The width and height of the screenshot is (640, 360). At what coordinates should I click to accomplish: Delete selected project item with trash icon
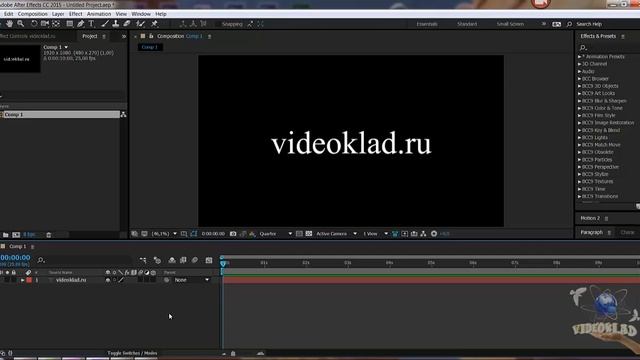click(x=49, y=235)
